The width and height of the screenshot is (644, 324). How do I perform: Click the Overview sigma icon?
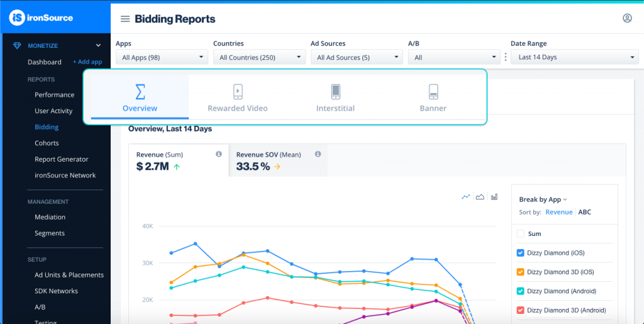[x=140, y=92]
